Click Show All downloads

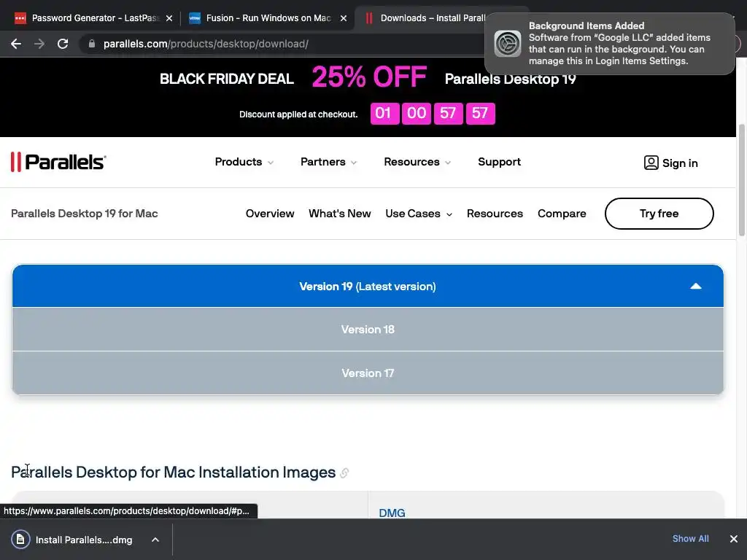point(690,539)
